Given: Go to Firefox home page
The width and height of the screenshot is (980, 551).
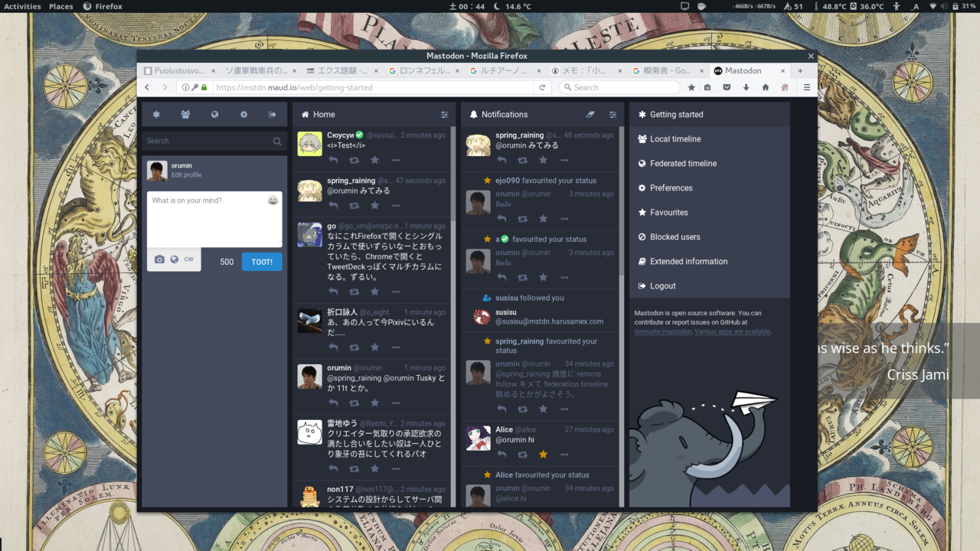Looking at the screenshot, I should tap(766, 87).
